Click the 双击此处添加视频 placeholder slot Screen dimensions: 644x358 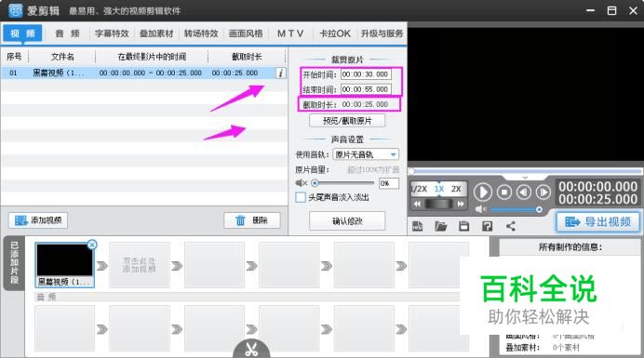pyautogui.click(x=140, y=265)
